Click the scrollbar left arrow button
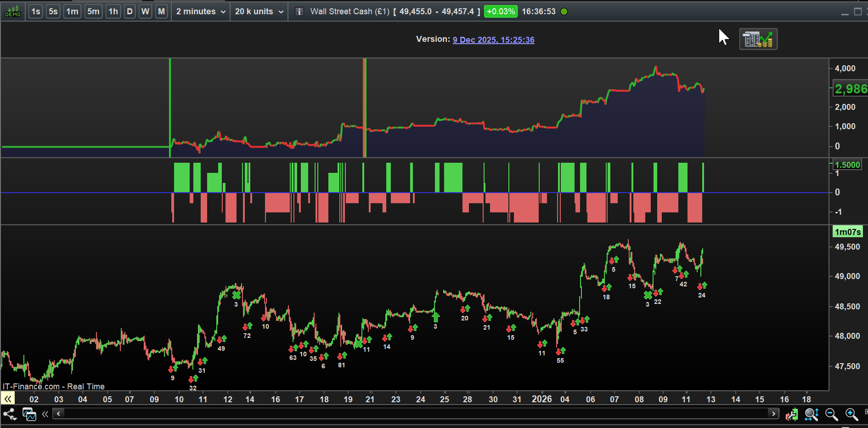Screen dimensions: 868x428 click(58, 414)
